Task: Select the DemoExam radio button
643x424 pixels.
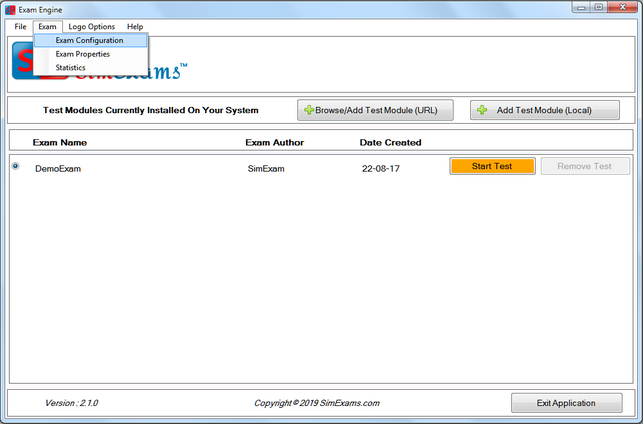Action: coord(16,166)
